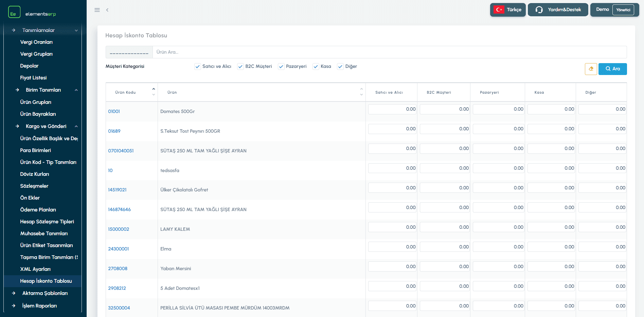Click the back chevron arrow icon
644x317 pixels.
pyautogui.click(x=107, y=10)
